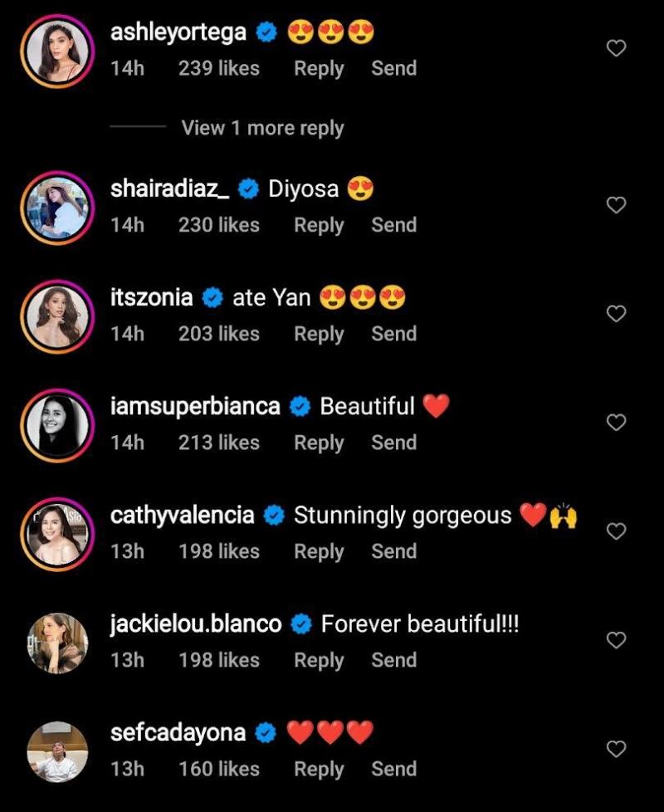Tap heart icon on shairadiaz_ comment
Screen dimensions: 664x812
click(x=616, y=205)
